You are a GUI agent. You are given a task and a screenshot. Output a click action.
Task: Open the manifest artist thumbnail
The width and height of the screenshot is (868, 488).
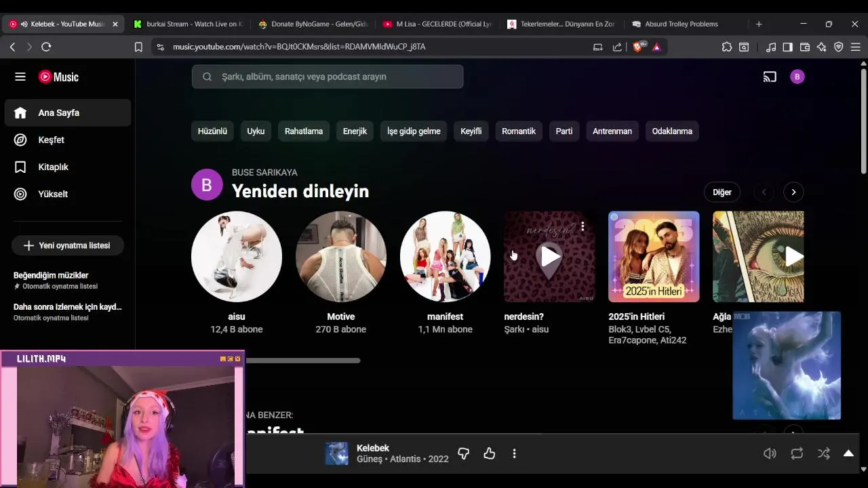click(x=445, y=256)
